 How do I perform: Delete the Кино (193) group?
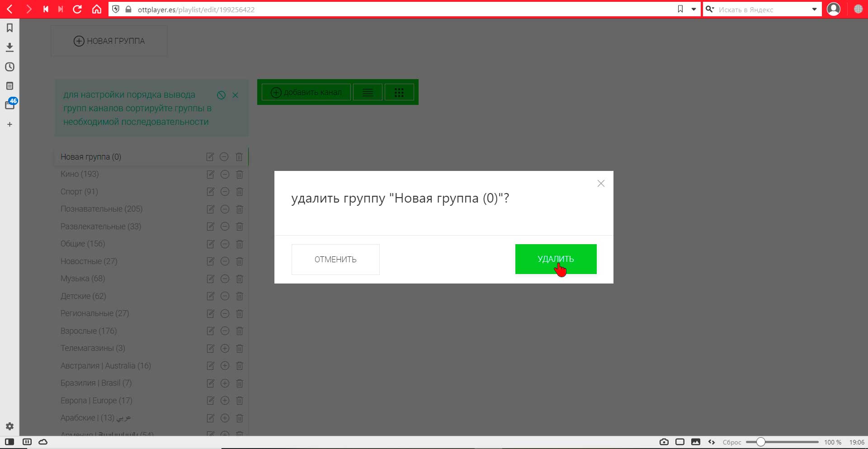point(240,174)
